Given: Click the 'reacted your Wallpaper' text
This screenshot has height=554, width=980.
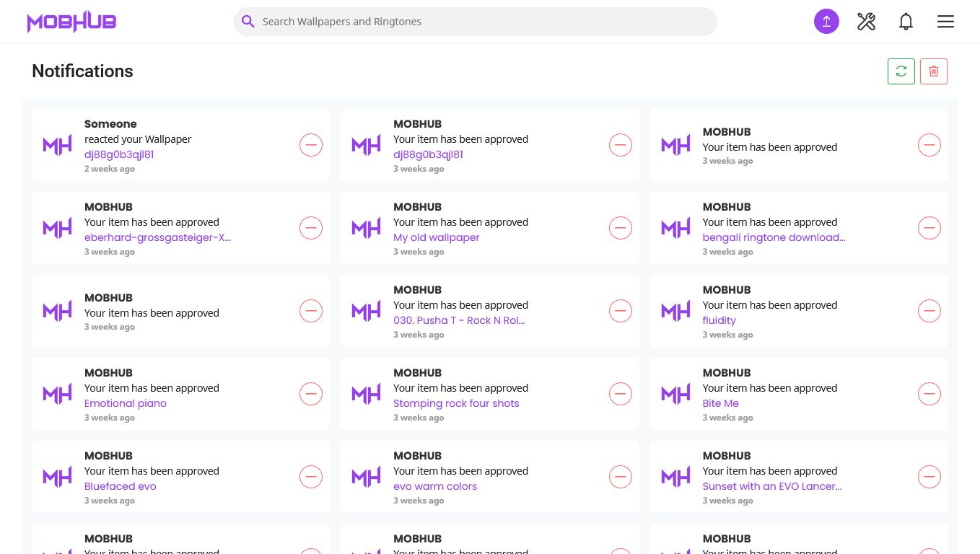Looking at the screenshot, I should (138, 139).
